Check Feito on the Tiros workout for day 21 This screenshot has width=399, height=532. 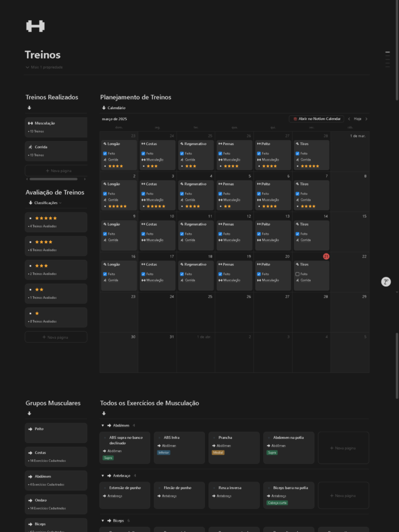point(297,274)
